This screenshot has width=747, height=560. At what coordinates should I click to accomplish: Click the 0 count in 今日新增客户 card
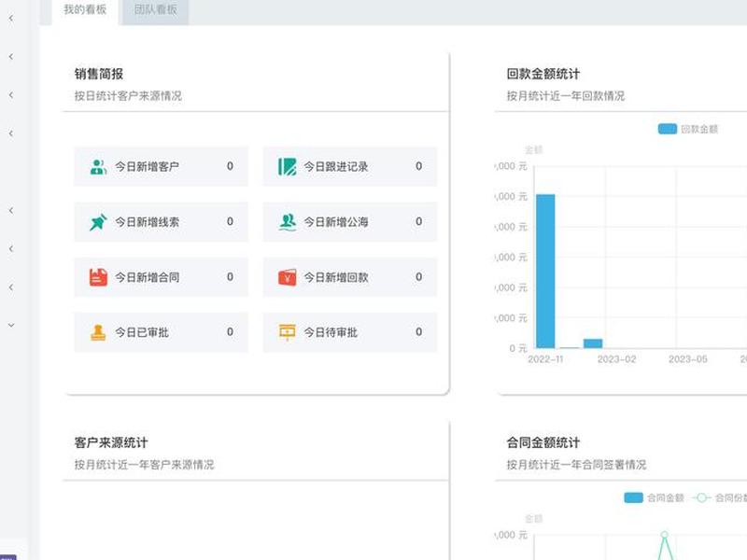click(x=230, y=166)
